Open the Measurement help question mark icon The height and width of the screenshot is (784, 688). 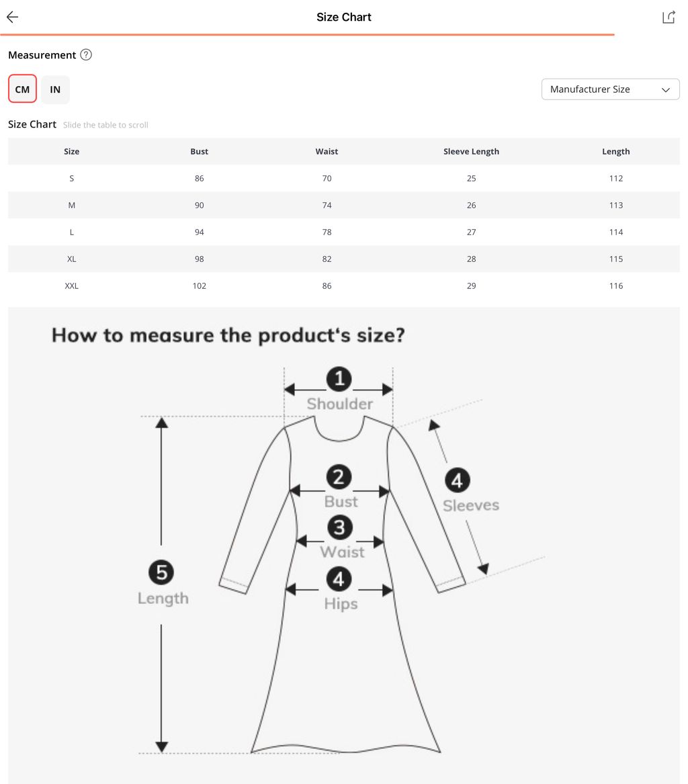(86, 54)
